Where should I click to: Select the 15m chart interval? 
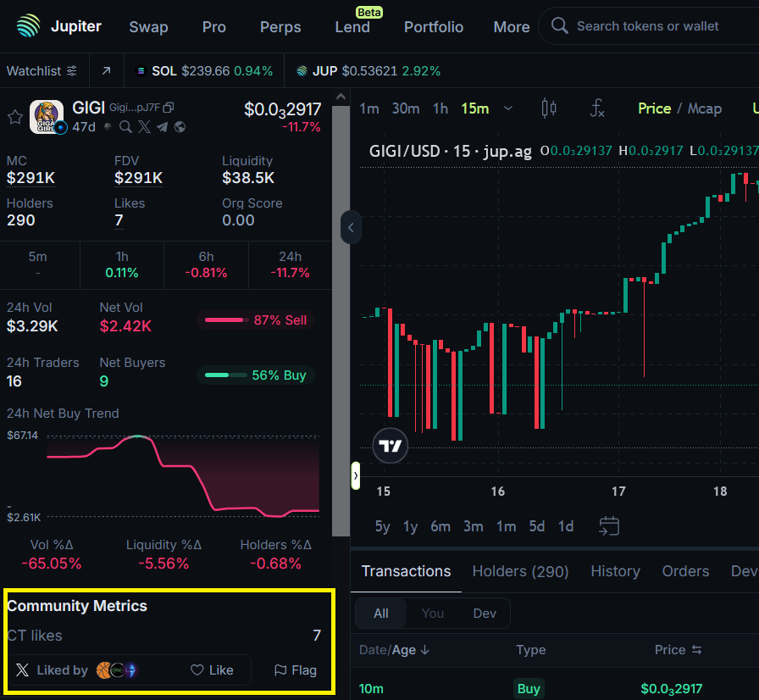click(475, 108)
